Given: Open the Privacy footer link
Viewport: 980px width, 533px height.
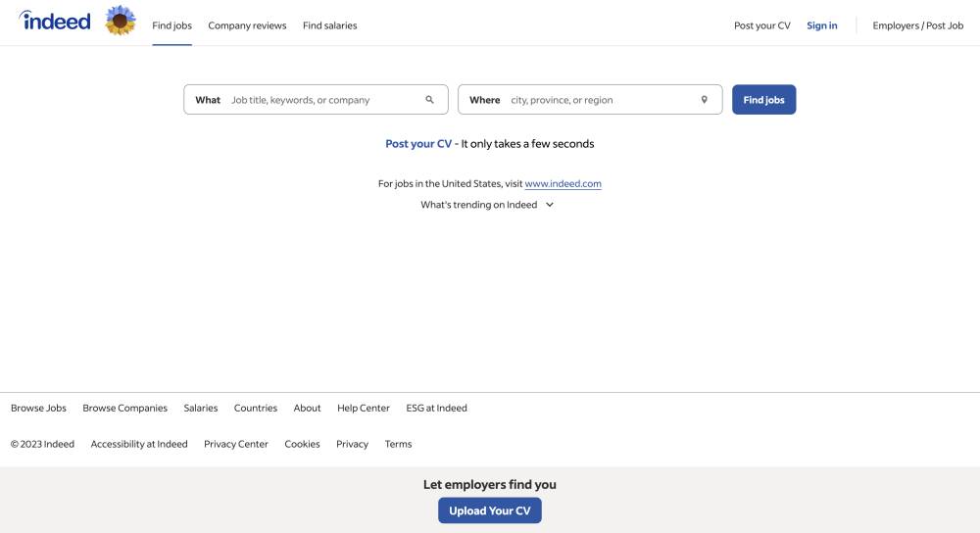Looking at the screenshot, I should click(352, 444).
